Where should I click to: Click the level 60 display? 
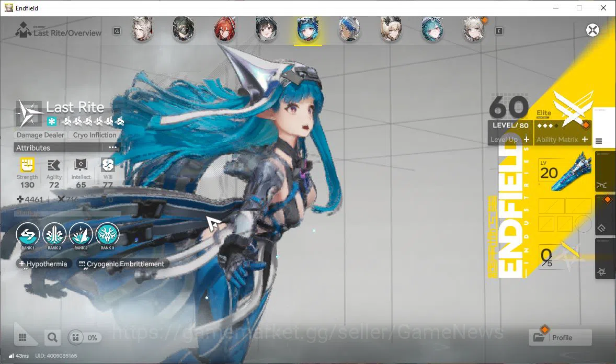(x=509, y=107)
